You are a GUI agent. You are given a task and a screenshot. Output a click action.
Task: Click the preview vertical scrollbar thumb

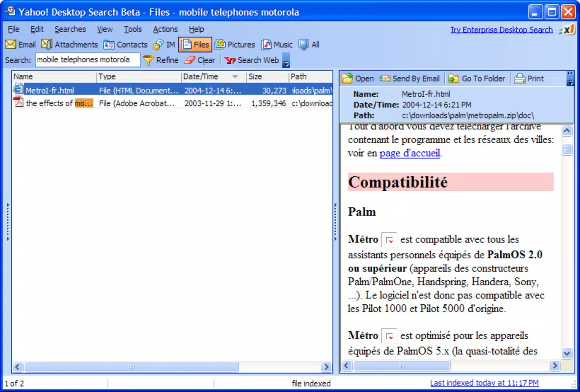coord(567,149)
